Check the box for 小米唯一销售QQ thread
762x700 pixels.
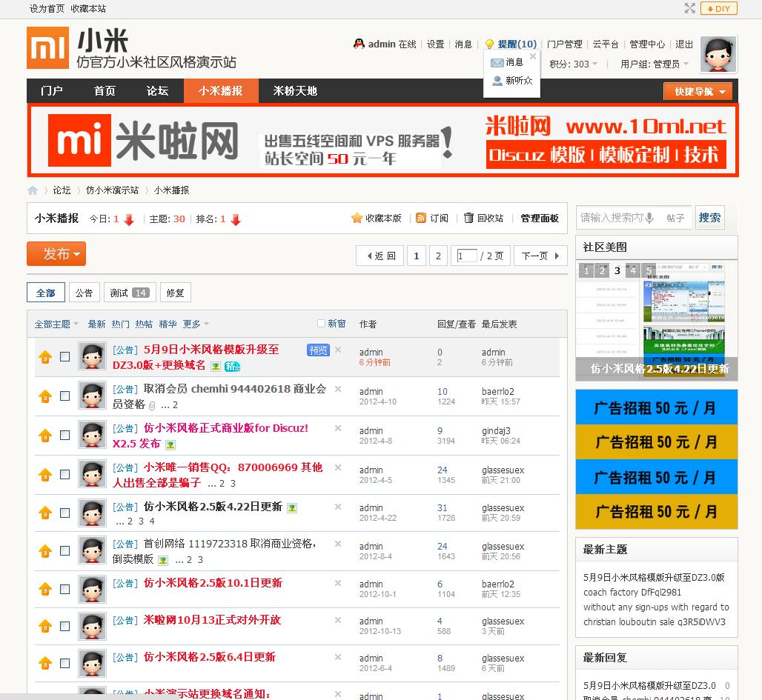(x=64, y=475)
